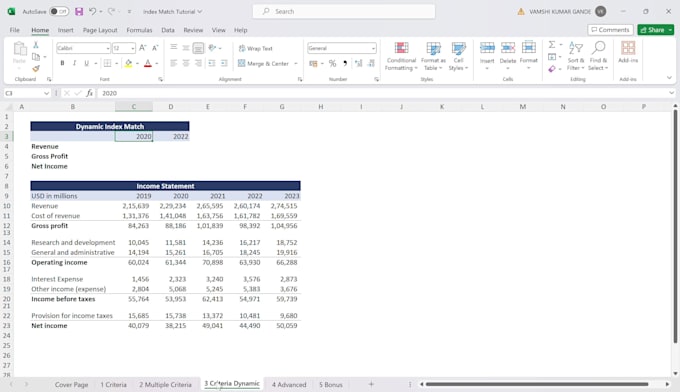This screenshot has width=680, height=392.
Task: Toggle Merge & Center
Action: pos(263,63)
